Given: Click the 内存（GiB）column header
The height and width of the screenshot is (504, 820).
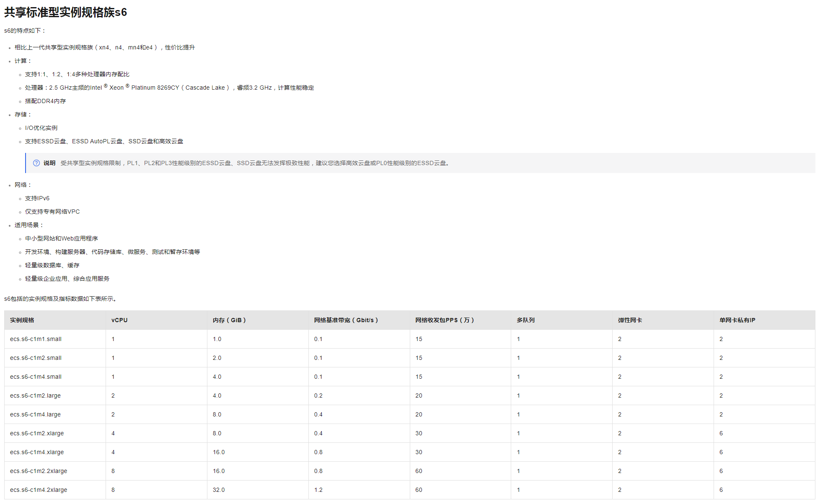Looking at the screenshot, I should [x=229, y=320].
